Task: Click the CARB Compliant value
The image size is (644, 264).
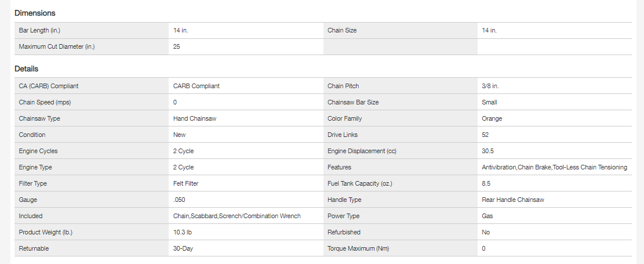Action: pyautogui.click(x=197, y=86)
